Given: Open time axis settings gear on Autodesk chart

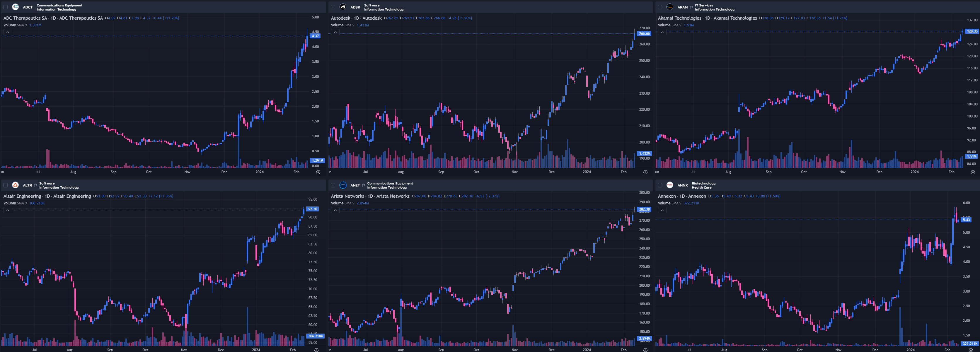Looking at the screenshot, I should [x=645, y=172].
